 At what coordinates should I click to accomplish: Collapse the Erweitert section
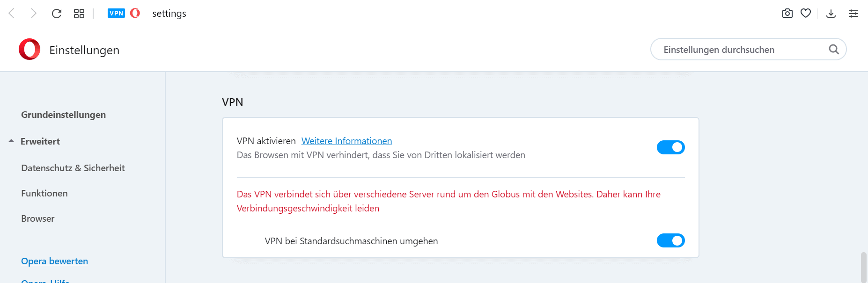point(12,141)
